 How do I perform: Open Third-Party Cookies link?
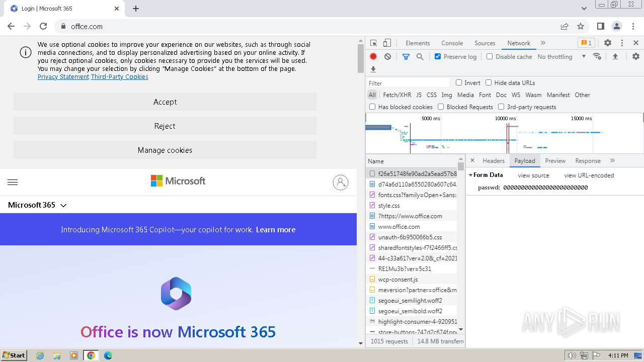[120, 77]
